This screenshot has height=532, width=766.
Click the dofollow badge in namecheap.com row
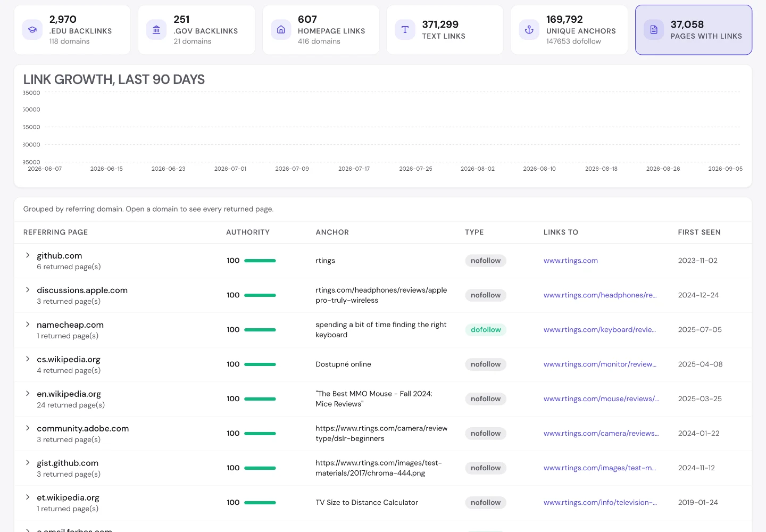tap(486, 330)
